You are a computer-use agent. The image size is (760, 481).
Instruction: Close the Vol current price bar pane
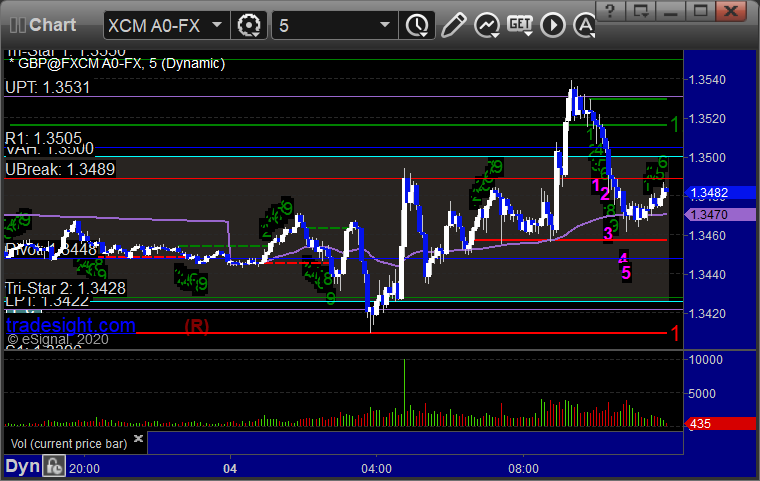pyautogui.click(x=139, y=438)
